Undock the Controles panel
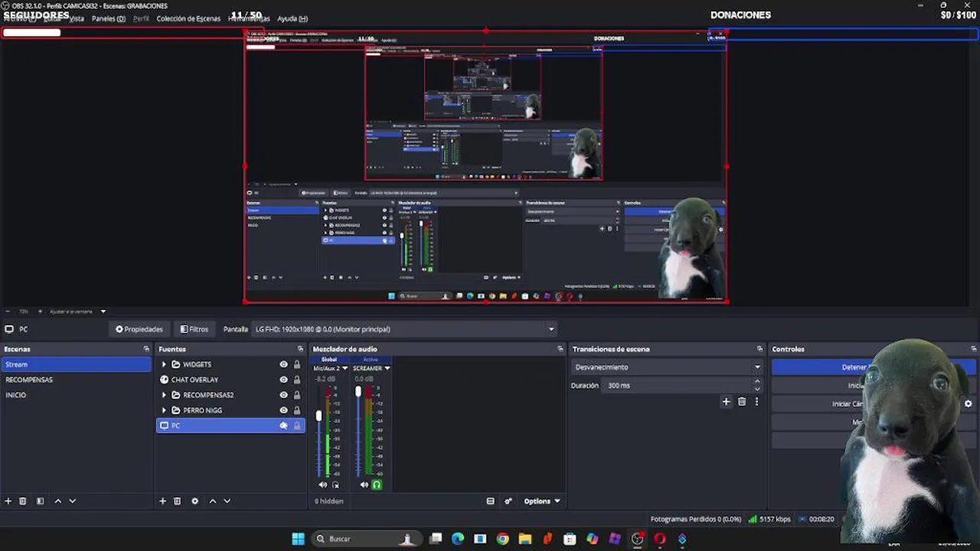980x551 pixels. [x=973, y=349]
